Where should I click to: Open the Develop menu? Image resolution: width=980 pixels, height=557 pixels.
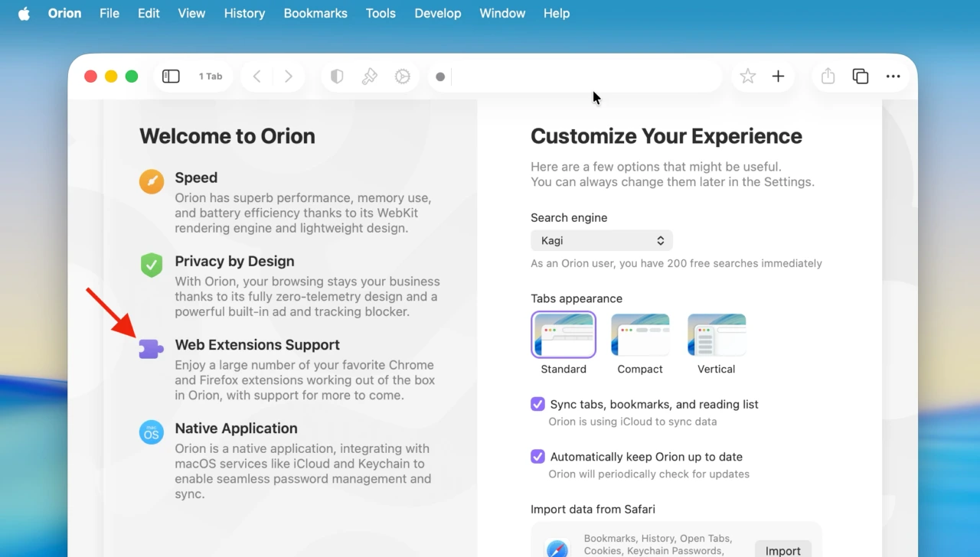pyautogui.click(x=437, y=13)
